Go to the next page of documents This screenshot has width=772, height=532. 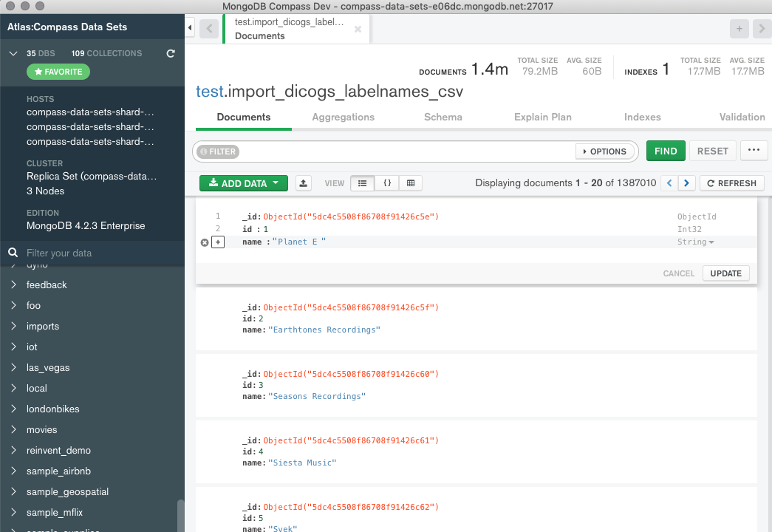click(x=687, y=183)
